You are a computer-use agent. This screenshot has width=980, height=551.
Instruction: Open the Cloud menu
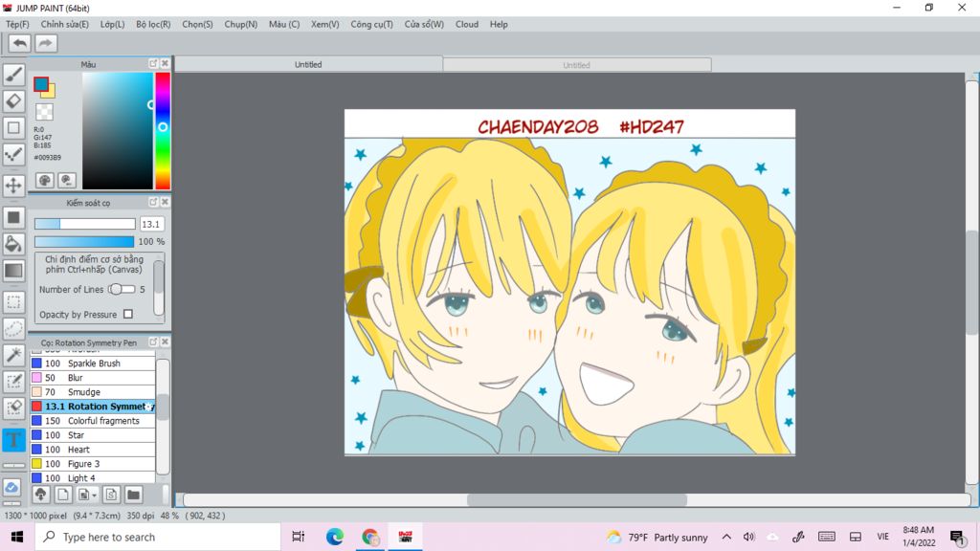point(467,24)
